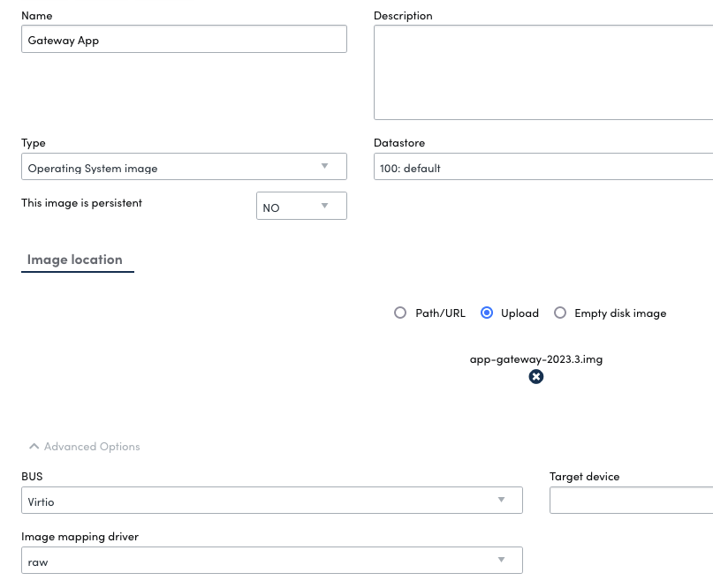Click the Datastore label
This screenshot has height=588, width=713.
tap(399, 143)
